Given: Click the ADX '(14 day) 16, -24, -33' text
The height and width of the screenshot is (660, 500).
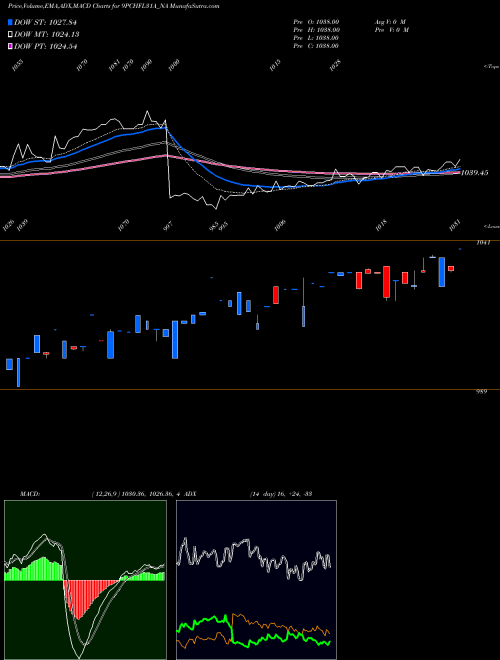Looking at the screenshot, I should (x=281, y=494).
